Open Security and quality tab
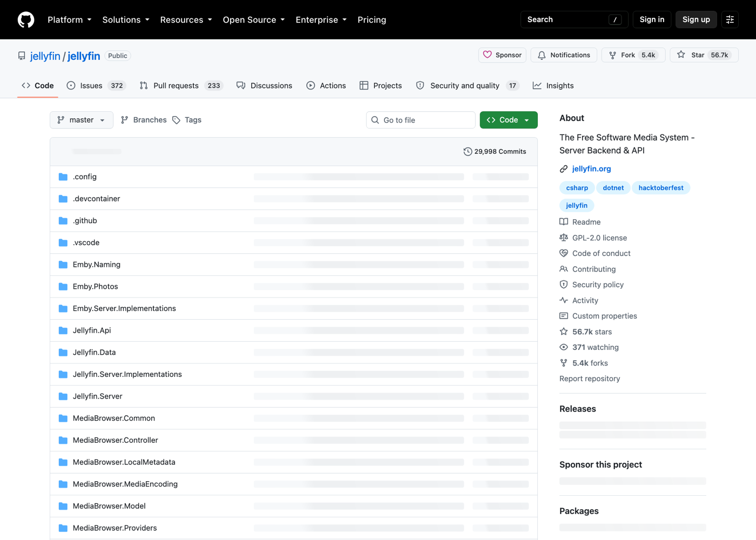Screen dimensions: 756x540 [467, 85]
